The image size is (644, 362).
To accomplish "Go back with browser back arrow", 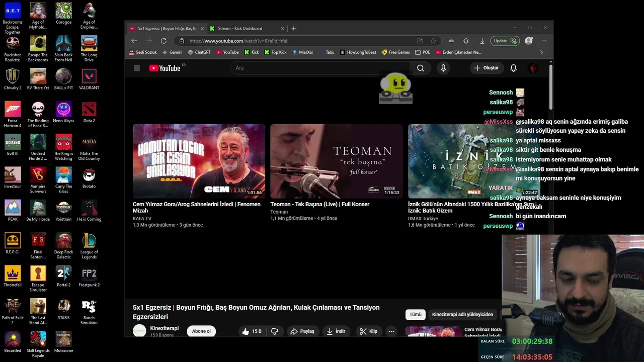I will point(134,41).
